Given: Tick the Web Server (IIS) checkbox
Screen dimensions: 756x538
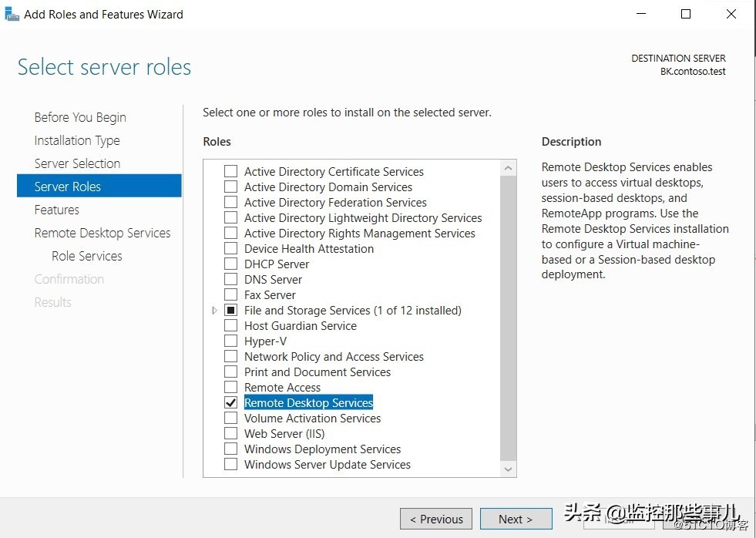Looking at the screenshot, I should point(230,434).
